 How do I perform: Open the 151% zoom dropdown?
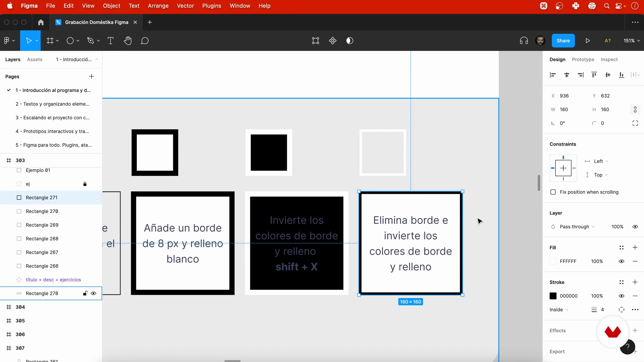631,41
